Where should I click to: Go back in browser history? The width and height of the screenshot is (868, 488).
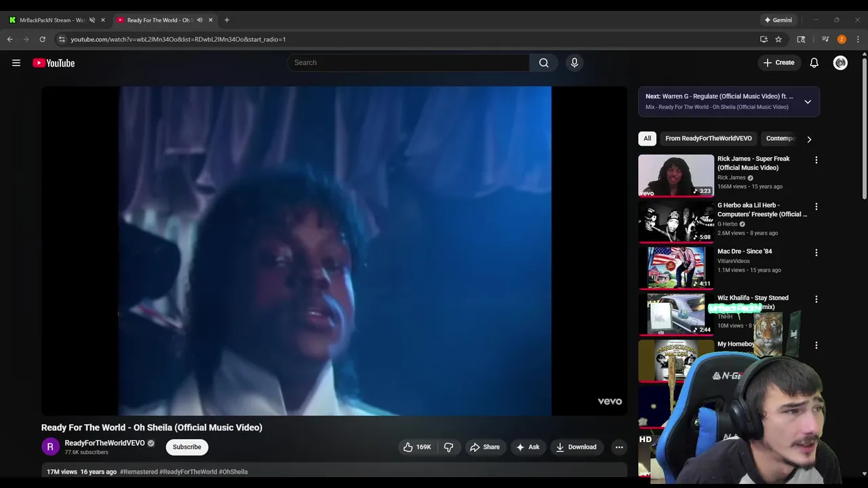tap(10, 39)
